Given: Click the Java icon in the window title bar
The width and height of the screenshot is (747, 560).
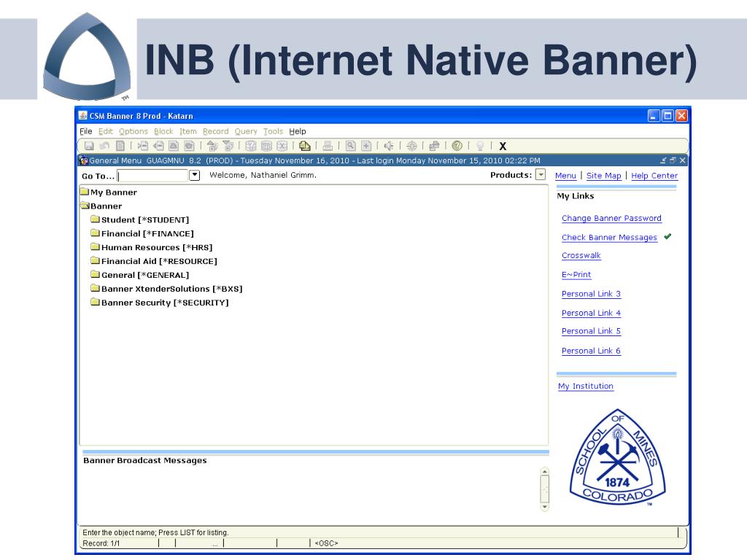Looking at the screenshot, I should (83, 116).
